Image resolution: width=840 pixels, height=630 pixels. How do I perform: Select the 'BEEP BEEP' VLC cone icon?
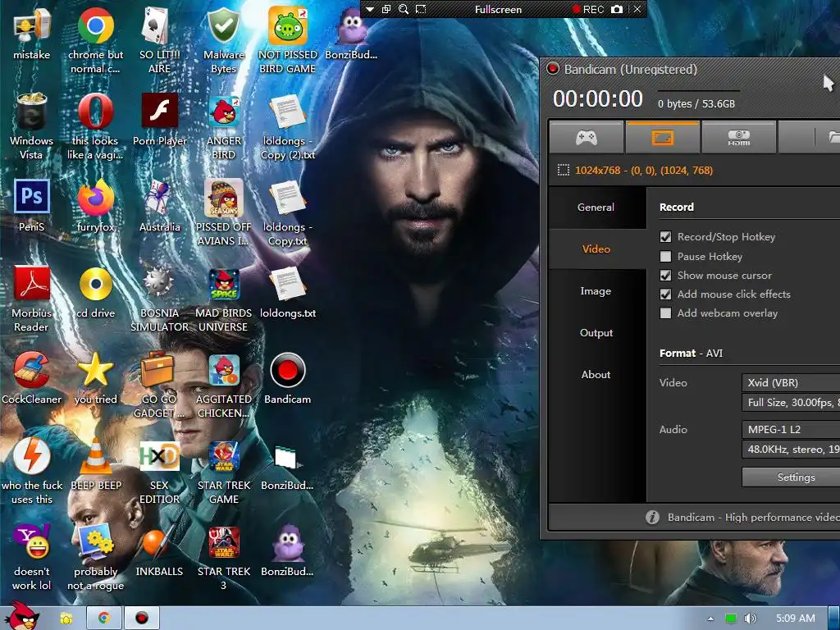click(x=95, y=464)
